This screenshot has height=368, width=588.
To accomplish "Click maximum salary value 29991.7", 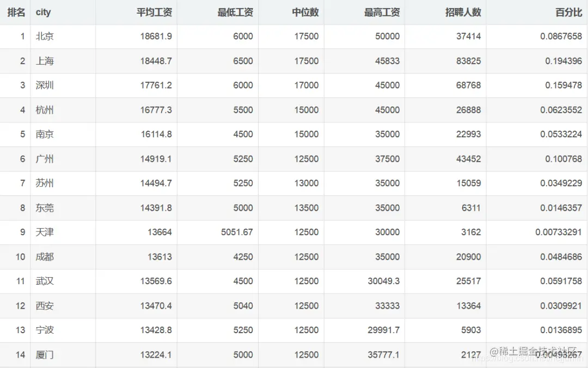I will point(384,330).
